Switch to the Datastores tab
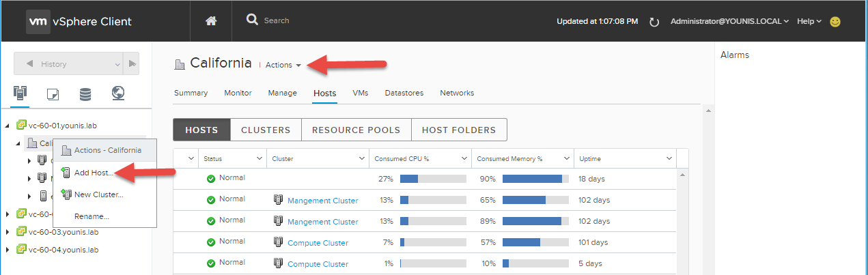 click(x=404, y=93)
